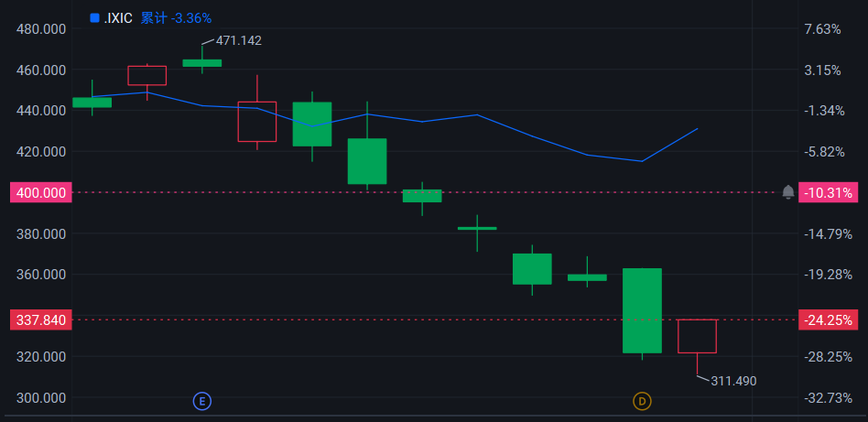
Task: Select the tall green candle above 337.840 line
Action: (x=642, y=310)
